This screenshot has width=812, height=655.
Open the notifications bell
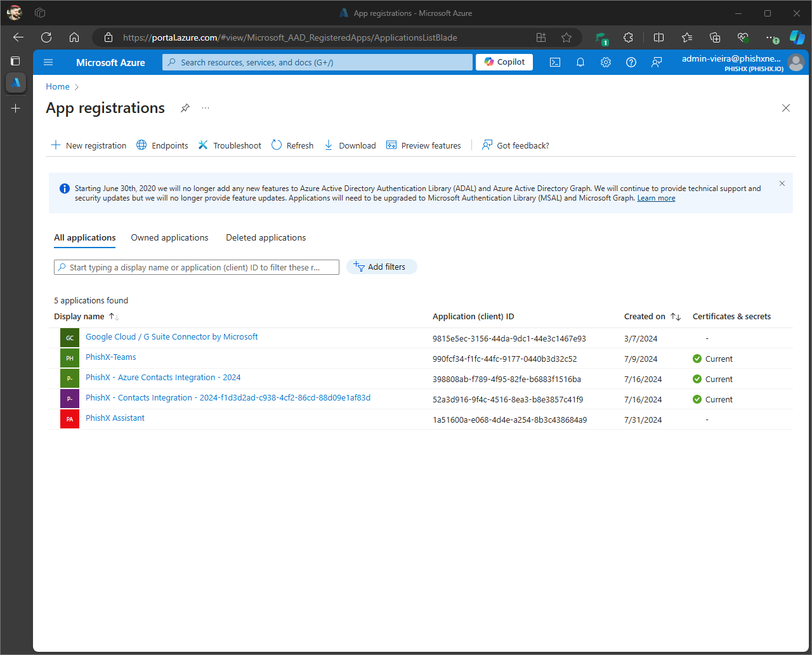point(580,62)
